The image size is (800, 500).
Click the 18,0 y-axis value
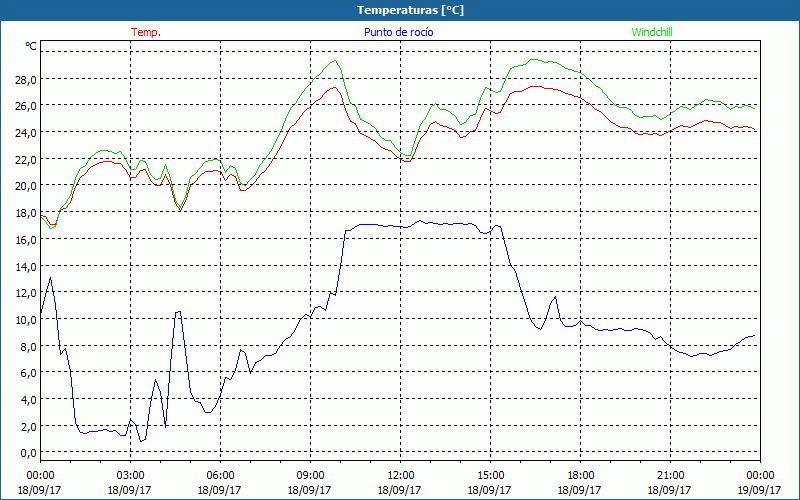click(x=27, y=212)
